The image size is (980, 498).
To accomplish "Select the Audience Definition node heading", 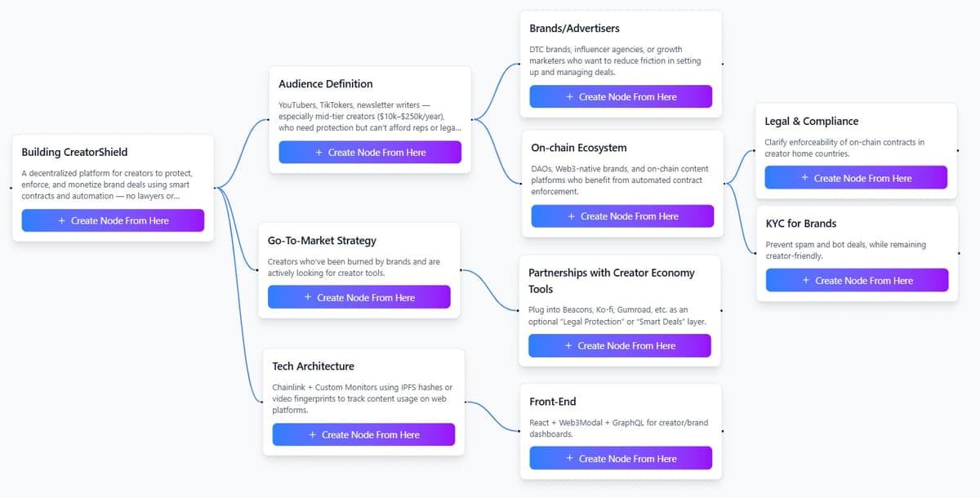I will tap(325, 84).
